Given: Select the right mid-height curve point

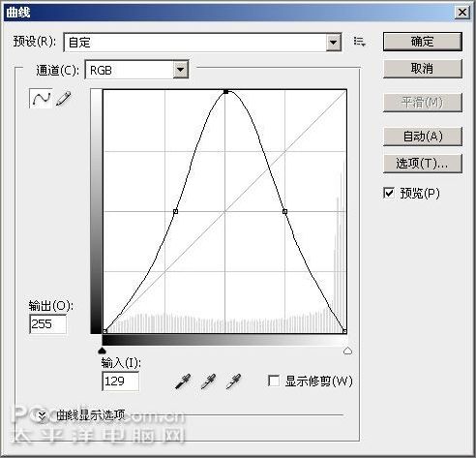Looking at the screenshot, I should coord(284,211).
